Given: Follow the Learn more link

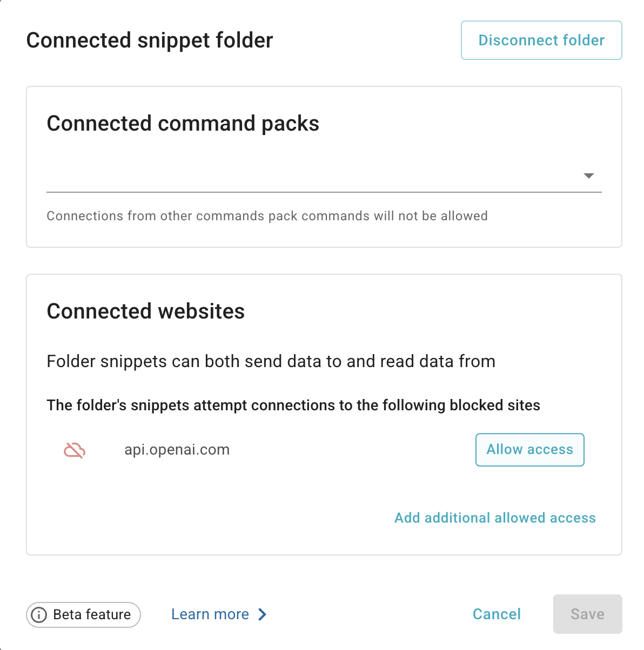Looking at the screenshot, I should 210,614.
